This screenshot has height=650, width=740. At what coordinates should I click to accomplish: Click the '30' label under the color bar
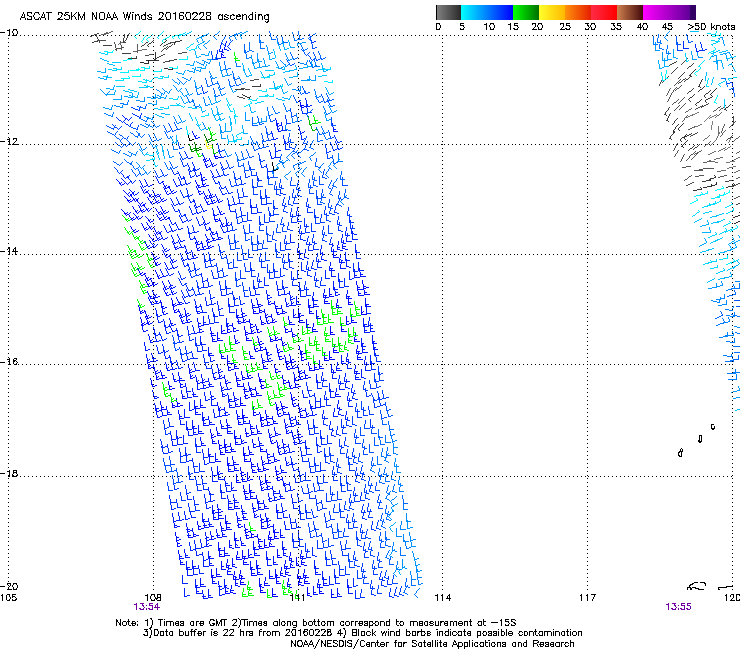590,27
